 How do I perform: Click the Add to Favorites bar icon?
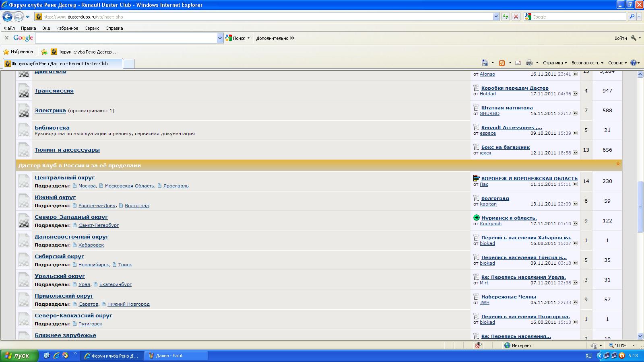coord(44,51)
